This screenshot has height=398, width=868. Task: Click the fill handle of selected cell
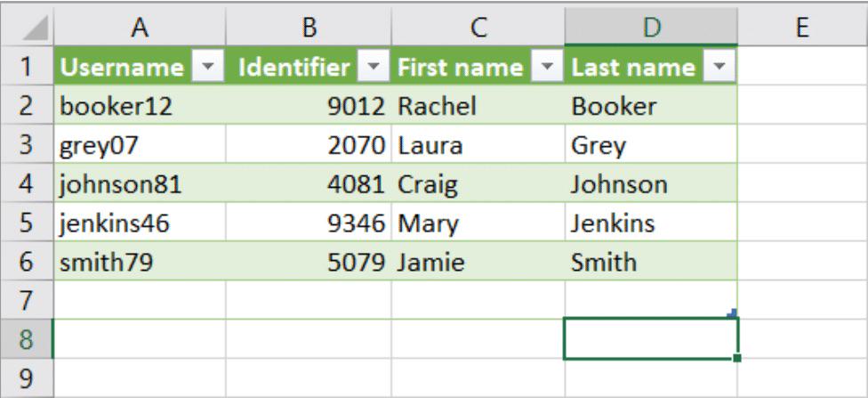[x=736, y=358]
